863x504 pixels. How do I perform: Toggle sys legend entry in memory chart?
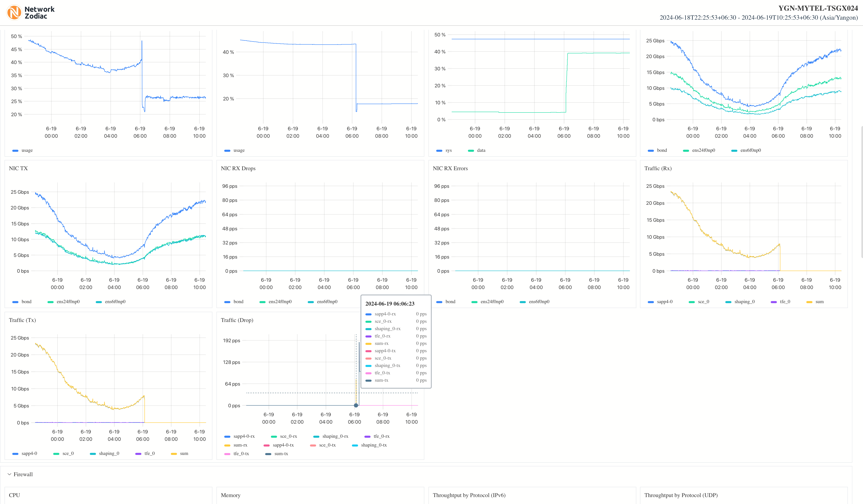(x=448, y=150)
